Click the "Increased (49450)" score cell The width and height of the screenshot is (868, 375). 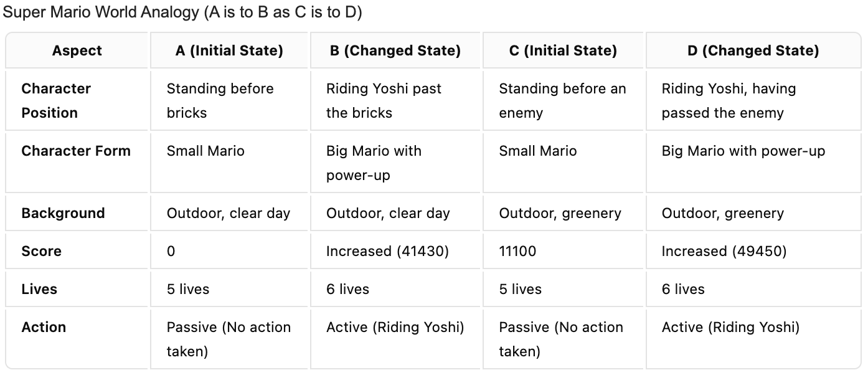[x=724, y=251]
